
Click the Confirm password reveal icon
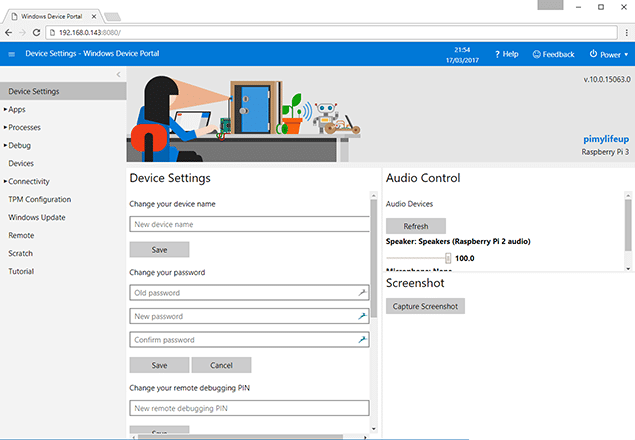362,340
